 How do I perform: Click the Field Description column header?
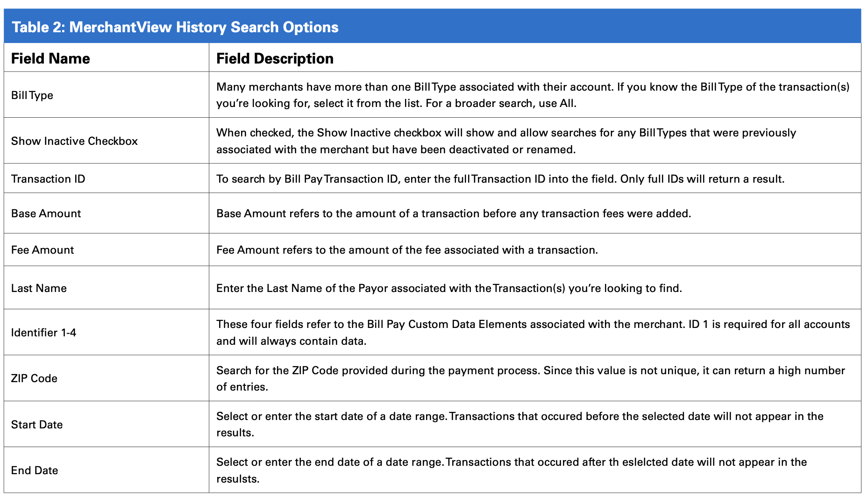275,58
